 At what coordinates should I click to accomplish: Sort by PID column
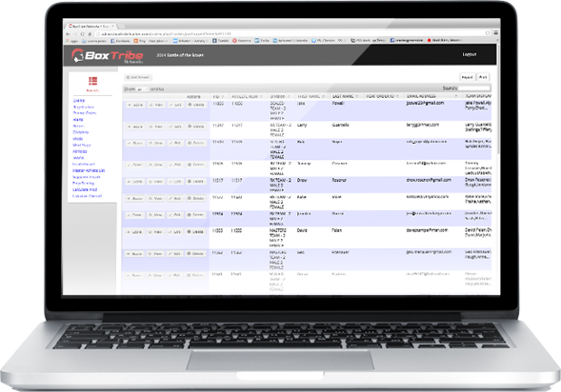tap(218, 96)
